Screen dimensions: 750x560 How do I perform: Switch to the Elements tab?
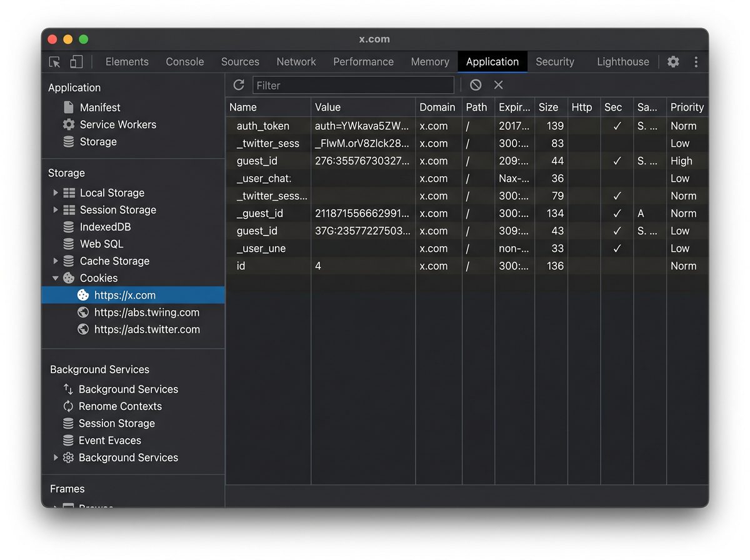click(x=127, y=62)
